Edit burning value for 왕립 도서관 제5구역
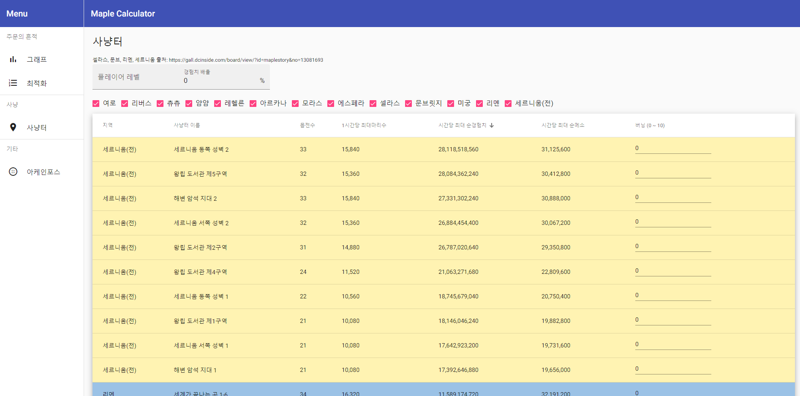 click(673, 173)
